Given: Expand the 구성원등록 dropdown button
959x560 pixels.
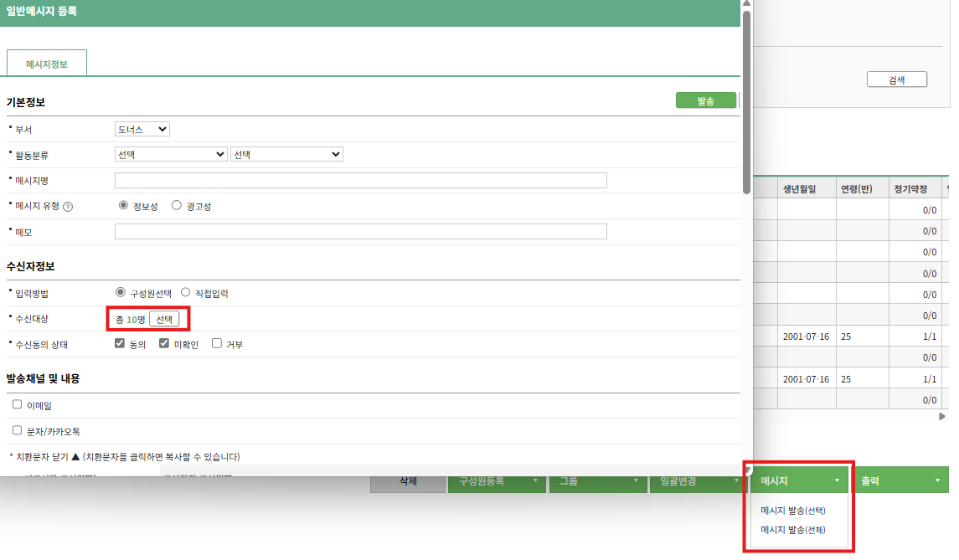Looking at the screenshot, I should 497,482.
